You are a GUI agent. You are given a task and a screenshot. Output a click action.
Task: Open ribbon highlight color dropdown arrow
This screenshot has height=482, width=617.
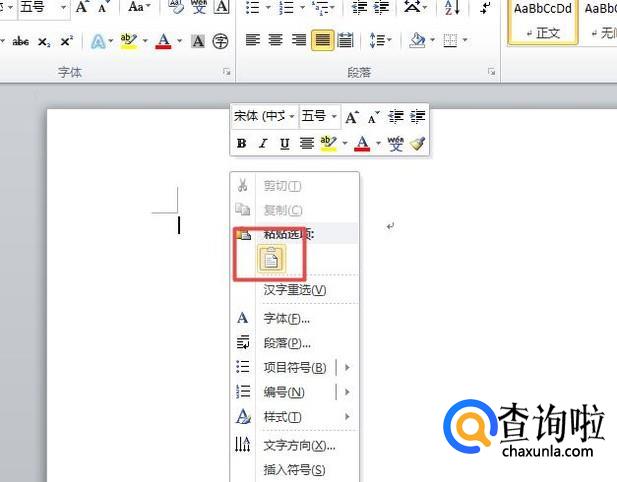(145, 41)
